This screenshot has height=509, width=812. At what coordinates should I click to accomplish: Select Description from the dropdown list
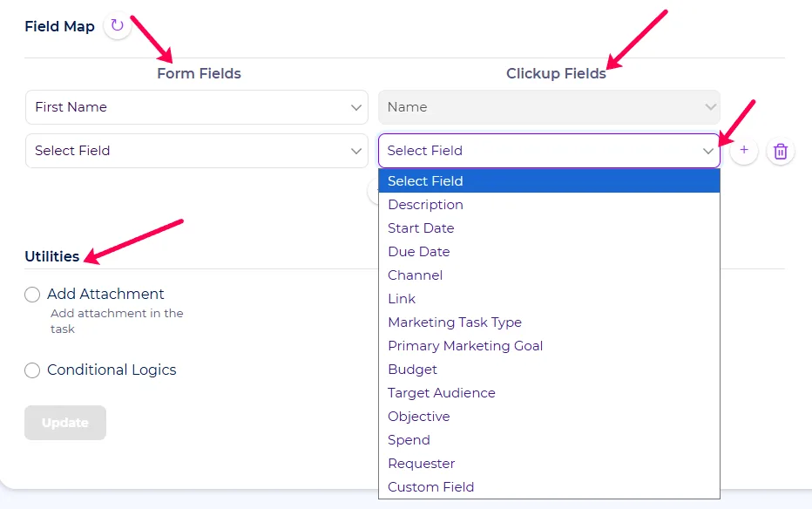549,205
